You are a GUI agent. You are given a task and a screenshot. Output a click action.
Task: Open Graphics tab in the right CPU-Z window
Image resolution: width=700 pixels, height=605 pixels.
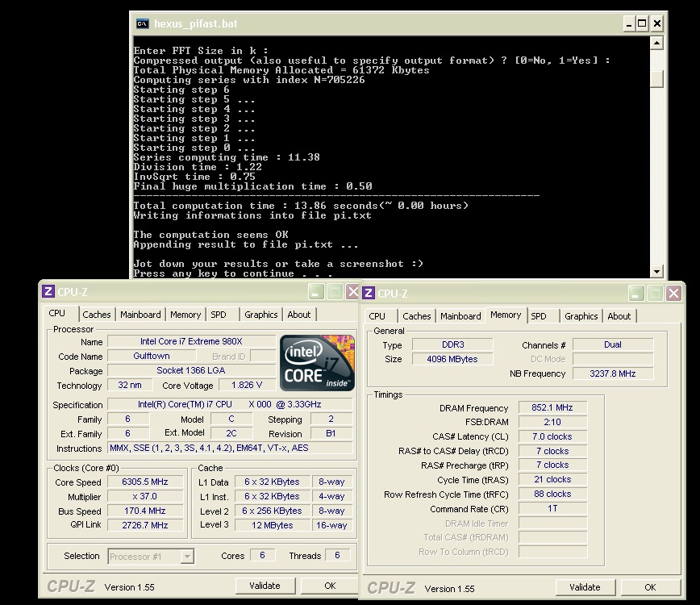pyautogui.click(x=581, y=316)
